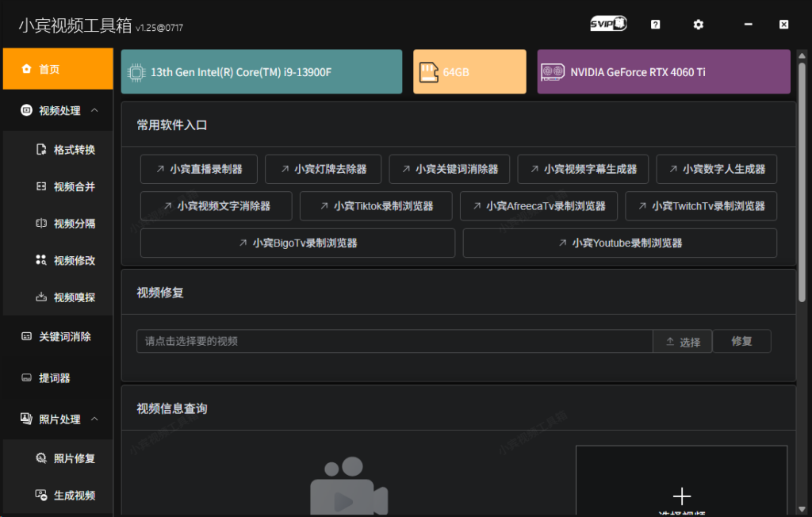Click 选择 to pick a video
This screenshot has height=517, width=812.
tap(683, 342)
